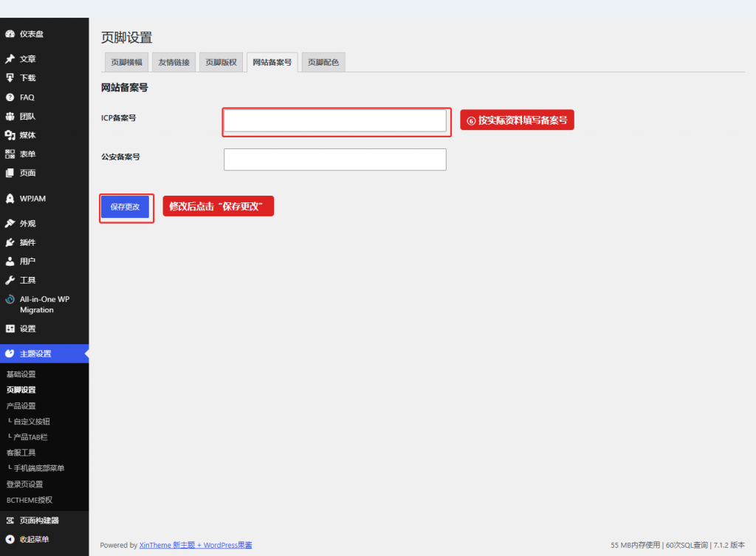The image size is (756, 556).
Task: Open the 下载 menu label
Action: (27, 78)
